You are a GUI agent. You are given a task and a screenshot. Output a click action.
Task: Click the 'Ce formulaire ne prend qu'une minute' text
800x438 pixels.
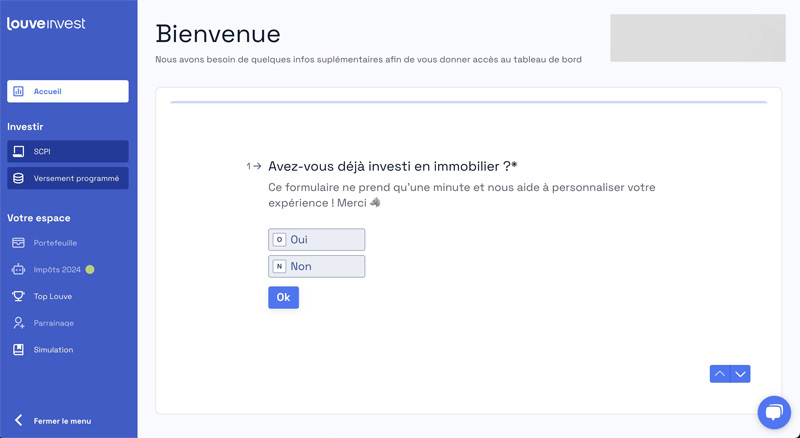[x=462, y=195]
